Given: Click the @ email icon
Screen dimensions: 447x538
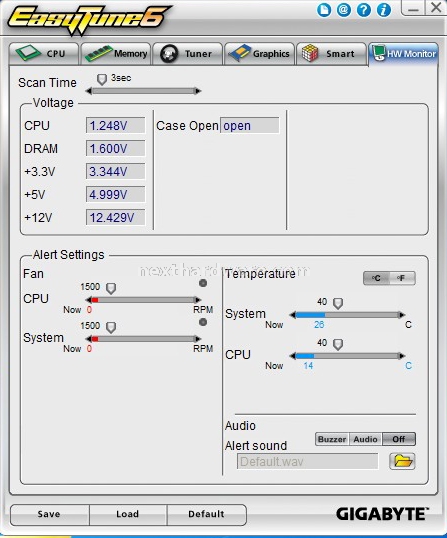Looking at the screenshot, I should click(x=343, y=10).
